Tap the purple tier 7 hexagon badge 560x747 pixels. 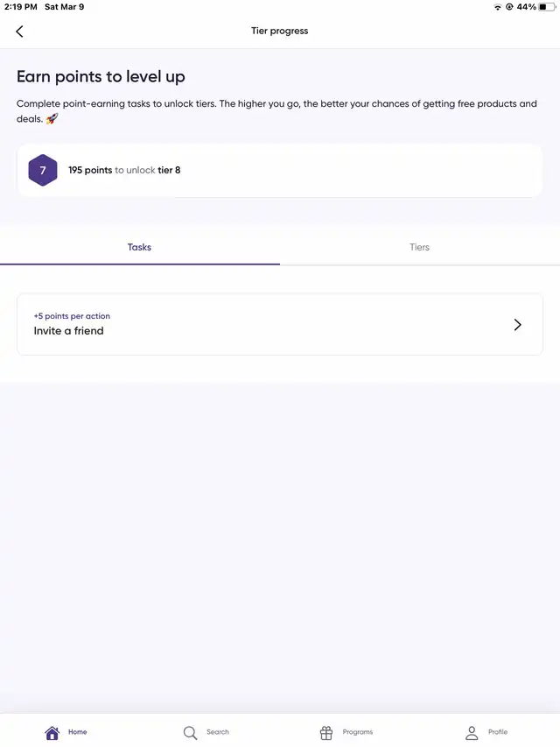click(x=43, y=171)
